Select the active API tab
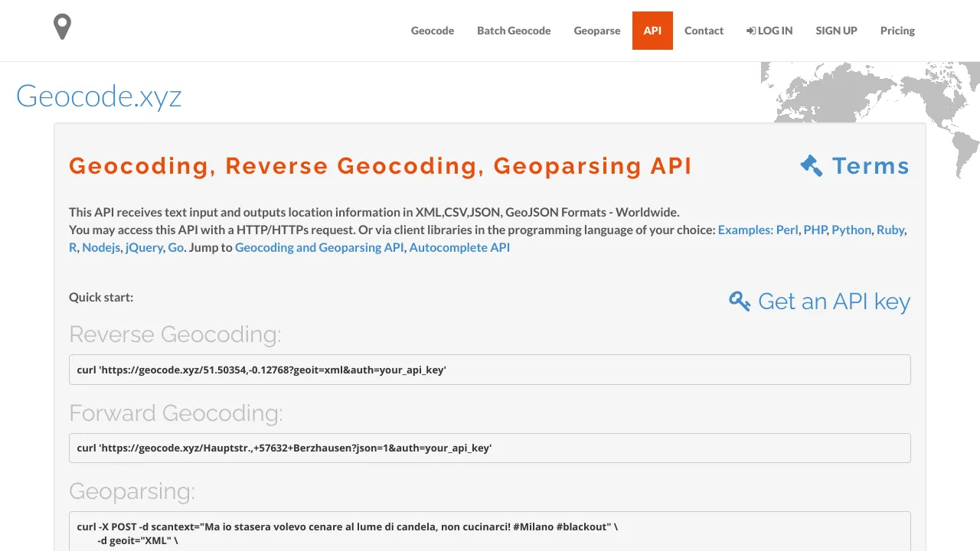Screen dimensions: 980x551 (x=652, y=31)
